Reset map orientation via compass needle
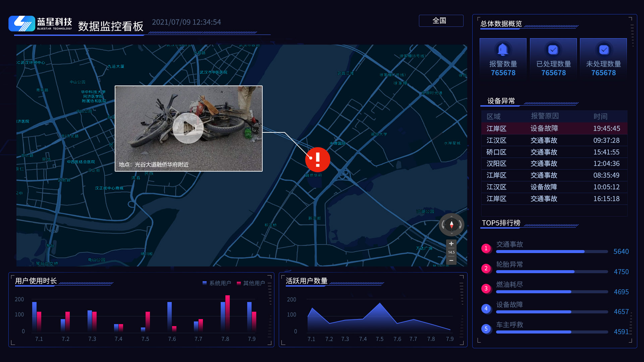 (451, 225)
